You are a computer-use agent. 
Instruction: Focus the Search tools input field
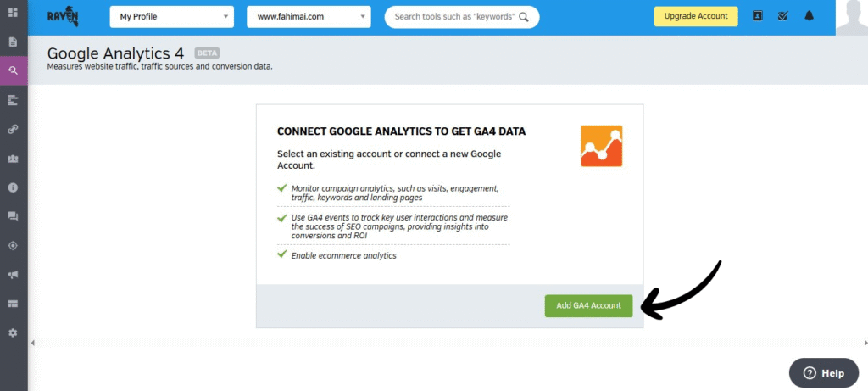click(x=454, y=16)
